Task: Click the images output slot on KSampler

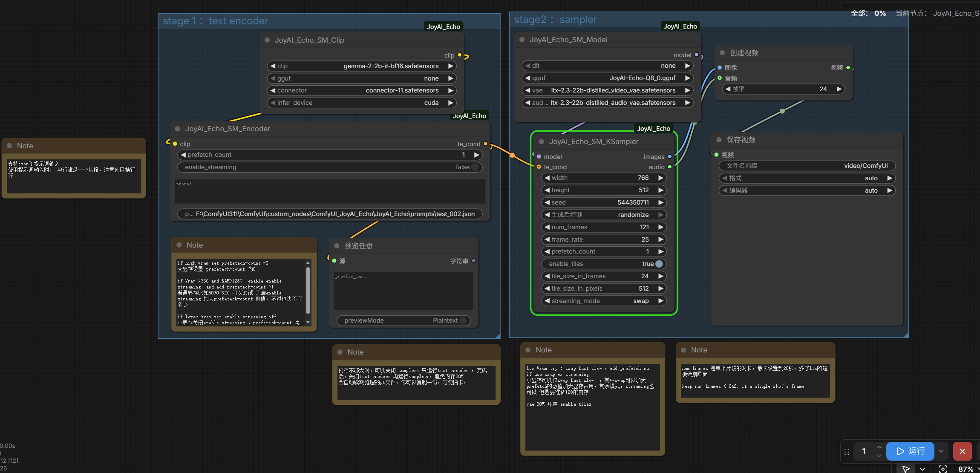Action: [x=670, y=157]
